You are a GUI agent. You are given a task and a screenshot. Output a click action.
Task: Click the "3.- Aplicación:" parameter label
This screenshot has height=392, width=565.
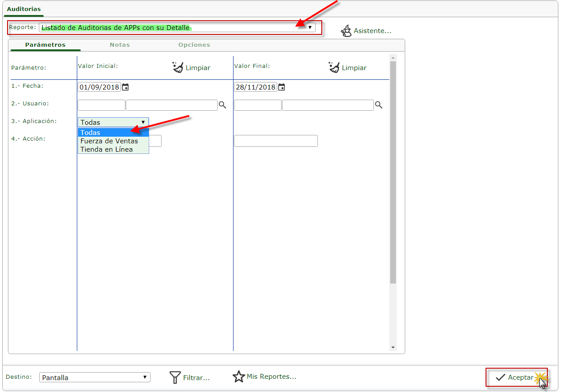click(34, 121)
